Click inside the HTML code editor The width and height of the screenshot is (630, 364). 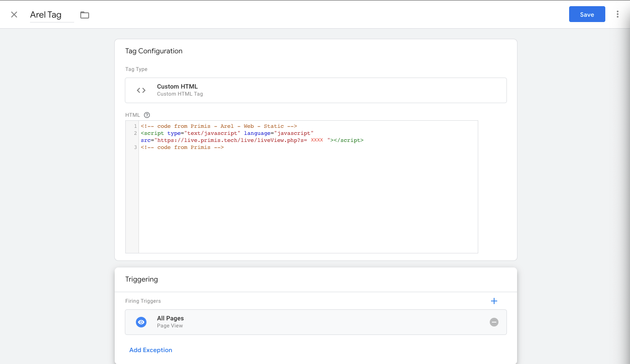[x=302, y=187]
